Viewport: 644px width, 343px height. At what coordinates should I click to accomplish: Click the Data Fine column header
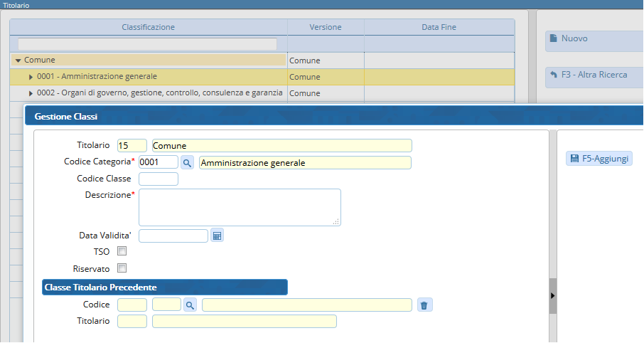tap(439, 27)
